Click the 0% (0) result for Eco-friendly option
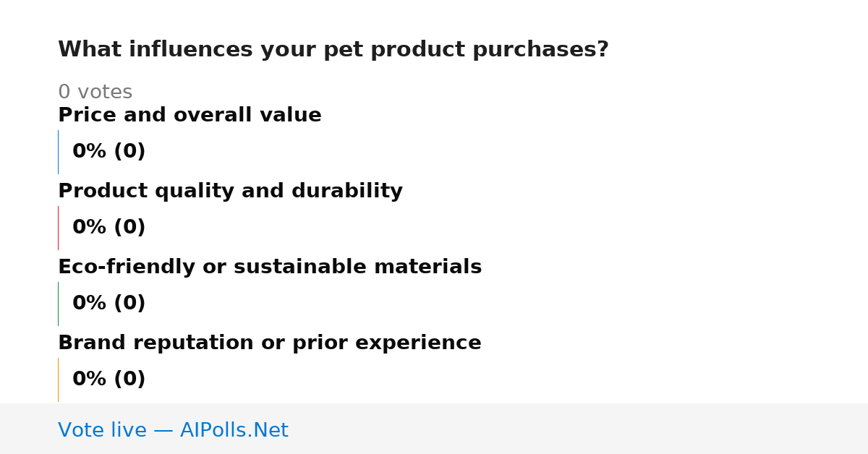This screenshot has width=868, height=454. point(109,304)
